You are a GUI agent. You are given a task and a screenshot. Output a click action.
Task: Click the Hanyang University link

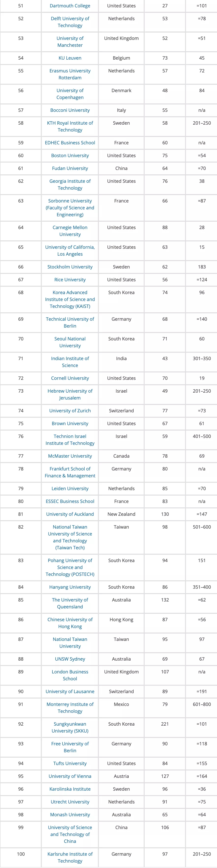70,587
